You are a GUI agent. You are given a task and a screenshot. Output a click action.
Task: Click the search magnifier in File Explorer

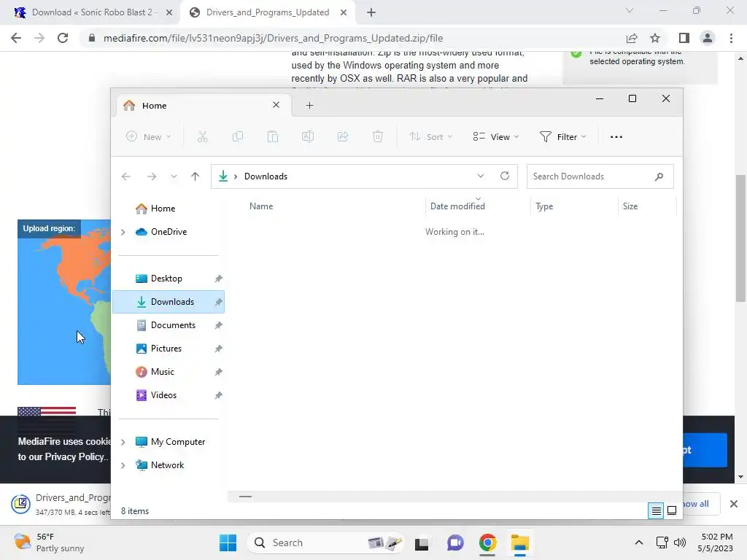tap(659, 176)
